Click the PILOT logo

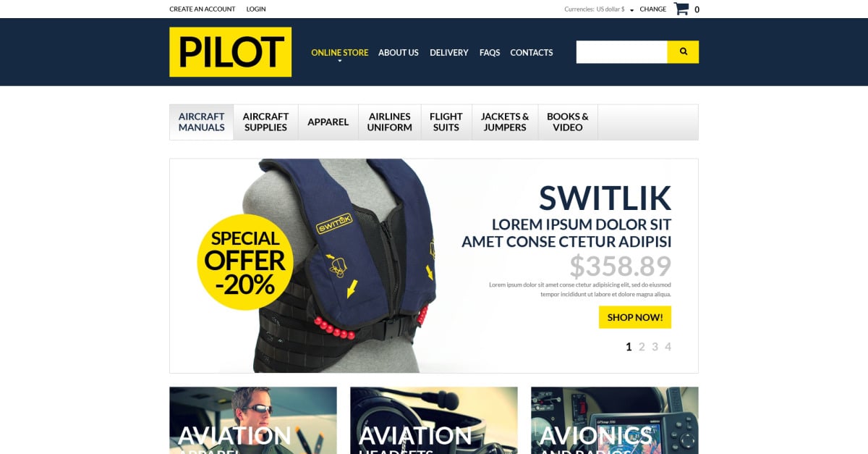coord(231,52)
